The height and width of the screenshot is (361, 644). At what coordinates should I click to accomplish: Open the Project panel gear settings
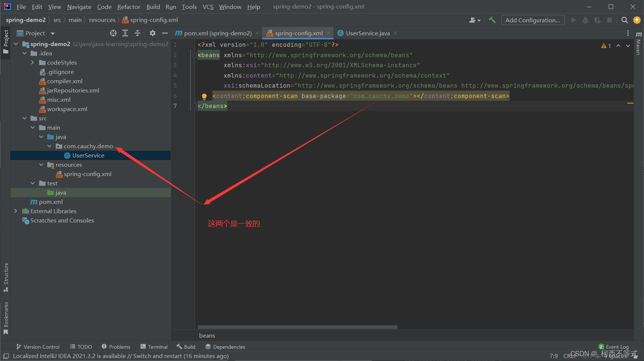click(153, 33)
